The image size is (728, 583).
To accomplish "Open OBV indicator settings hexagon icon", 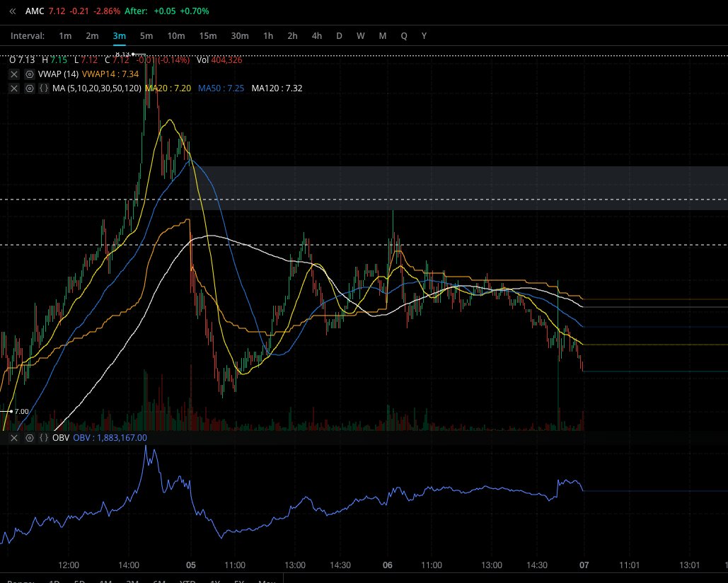I will [29, 438].
